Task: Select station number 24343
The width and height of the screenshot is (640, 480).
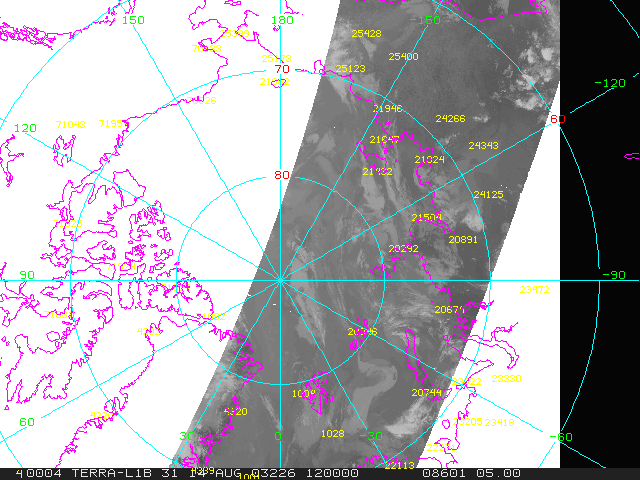Action: coord(483,145)
